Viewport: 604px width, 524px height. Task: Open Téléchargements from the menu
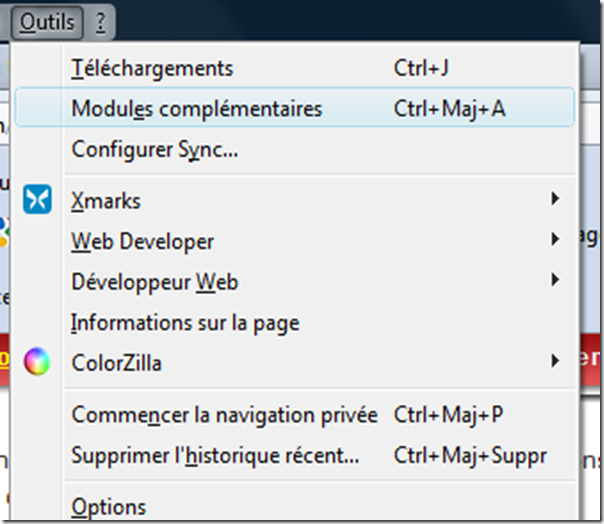152,68
